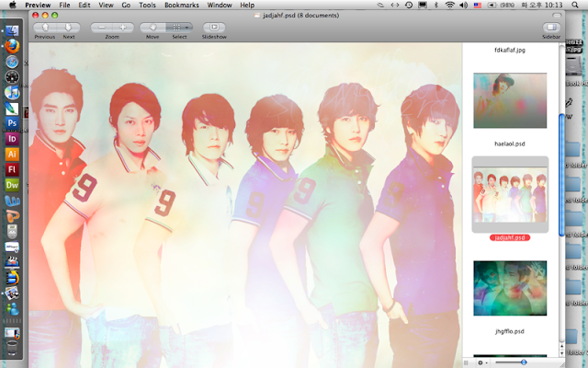Open the Apple menu
This screenshot has height=368, width=588.
click(x=13, y=5)
